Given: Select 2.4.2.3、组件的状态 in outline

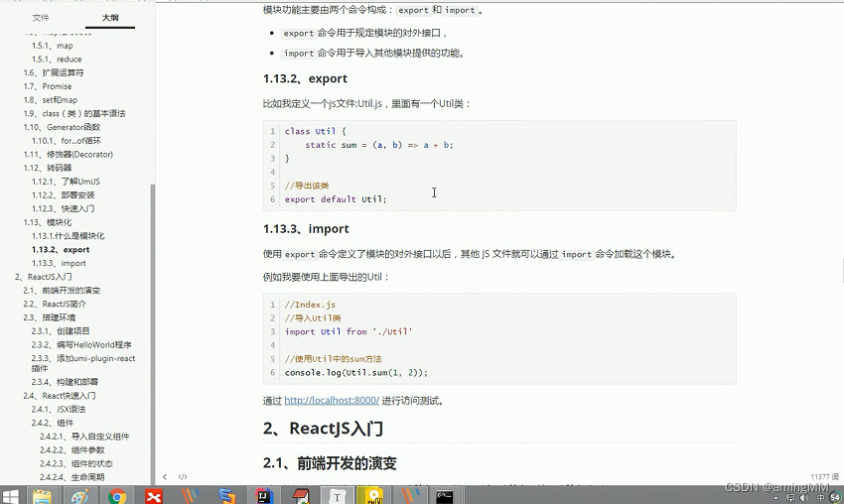Looking at the screenshot, I should (x=75, y=463).
